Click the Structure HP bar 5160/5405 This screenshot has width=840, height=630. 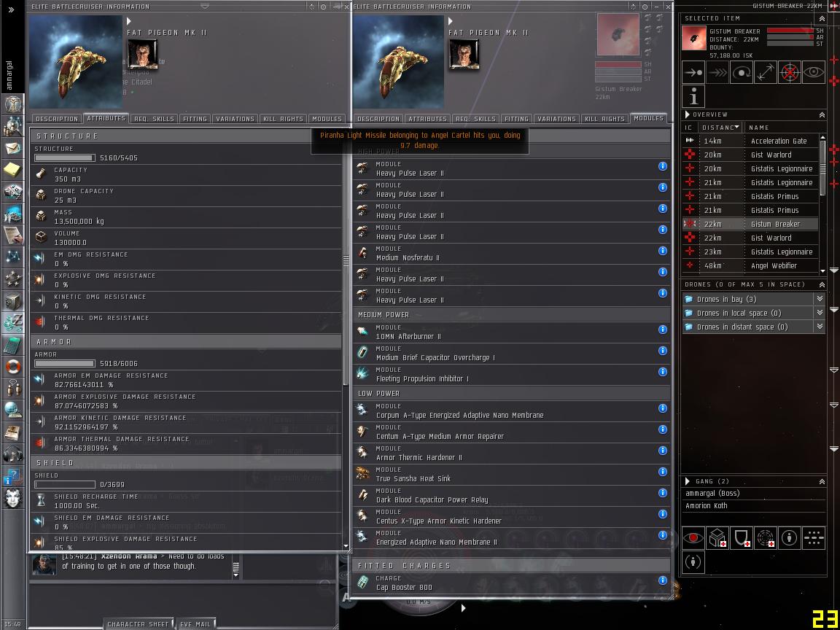(65, 158)
